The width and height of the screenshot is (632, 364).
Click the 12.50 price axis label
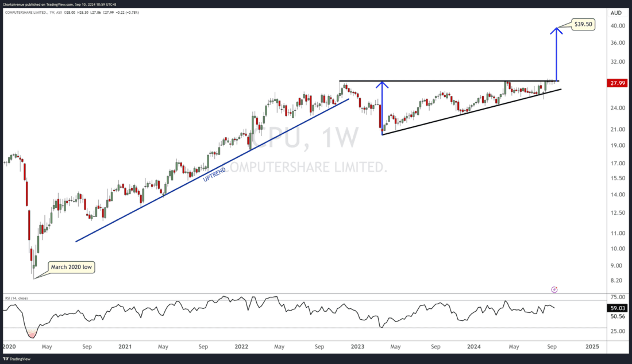(x=618, y=212)
